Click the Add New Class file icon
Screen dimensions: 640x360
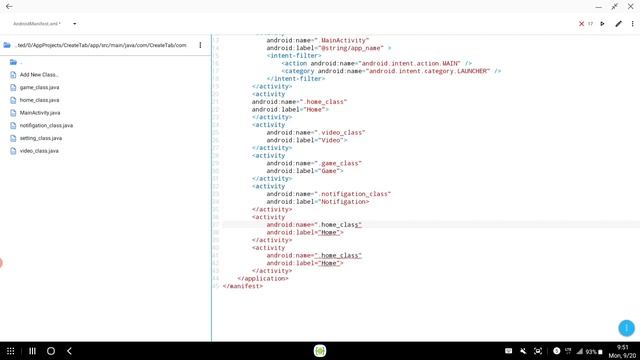point(13,75)
